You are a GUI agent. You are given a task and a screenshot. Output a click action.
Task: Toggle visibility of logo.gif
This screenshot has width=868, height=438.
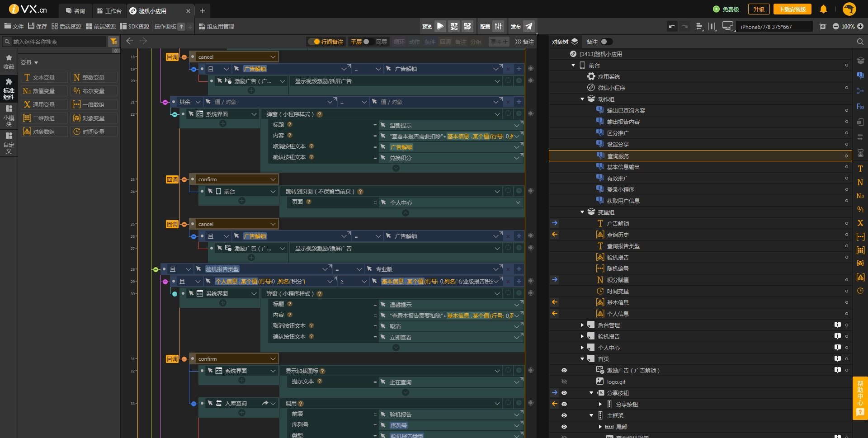pos(564,381)
